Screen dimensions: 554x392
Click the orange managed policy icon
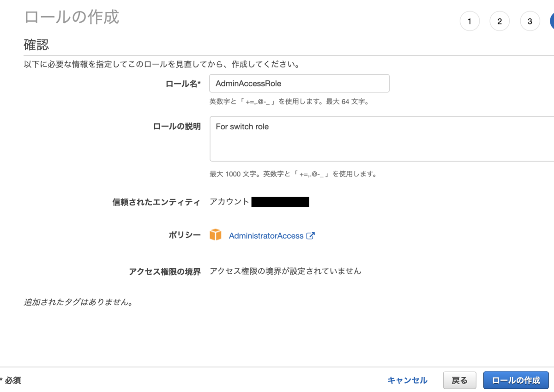[216, 235]
